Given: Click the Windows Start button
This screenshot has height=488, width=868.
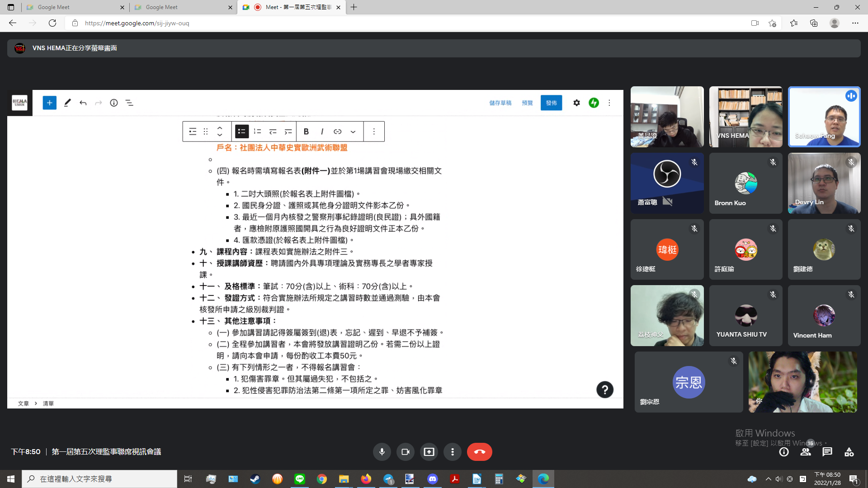Looking at the screenshot, I should [x=11, y=479].
